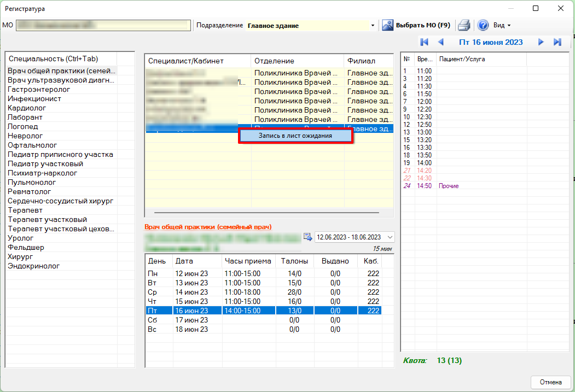Select Логопед in specialty list
The width and height of the screenshot is (575, 392).
click(62, 126)
